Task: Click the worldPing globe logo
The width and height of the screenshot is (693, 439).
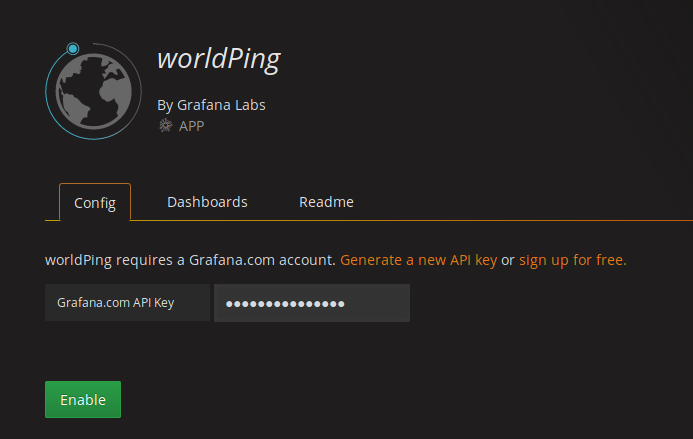Action: pyautogui.click(x=93, y=91)
